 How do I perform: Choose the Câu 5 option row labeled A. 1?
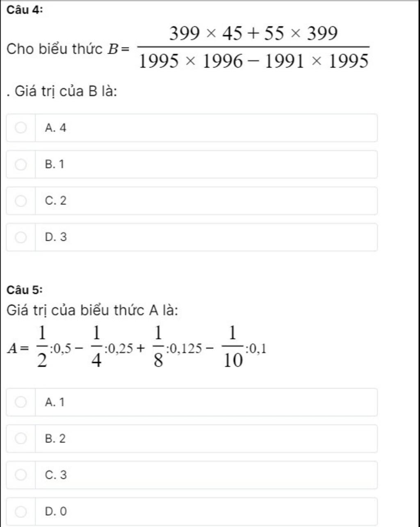192,402
